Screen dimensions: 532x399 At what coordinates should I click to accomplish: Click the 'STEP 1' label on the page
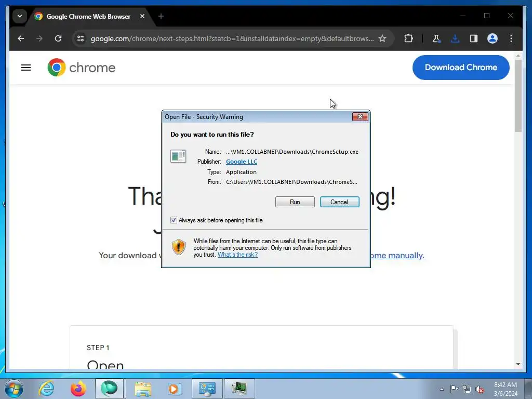pos(98,348)
